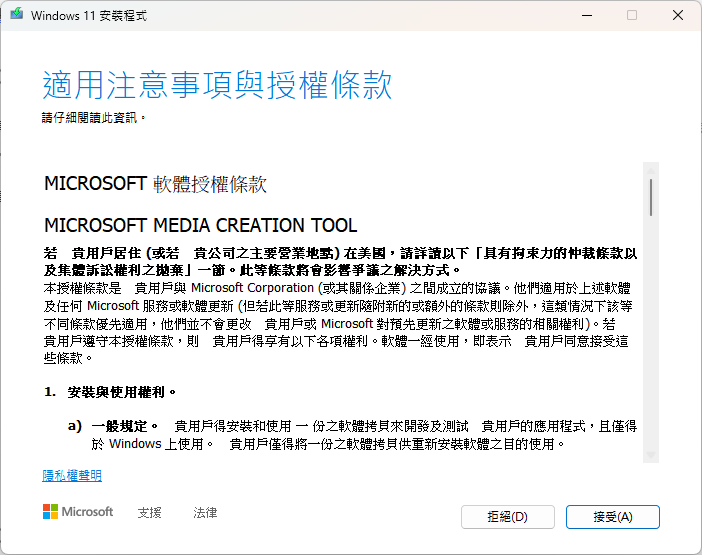
Task: Click the greyed-out maximize button
Action: 632,16
